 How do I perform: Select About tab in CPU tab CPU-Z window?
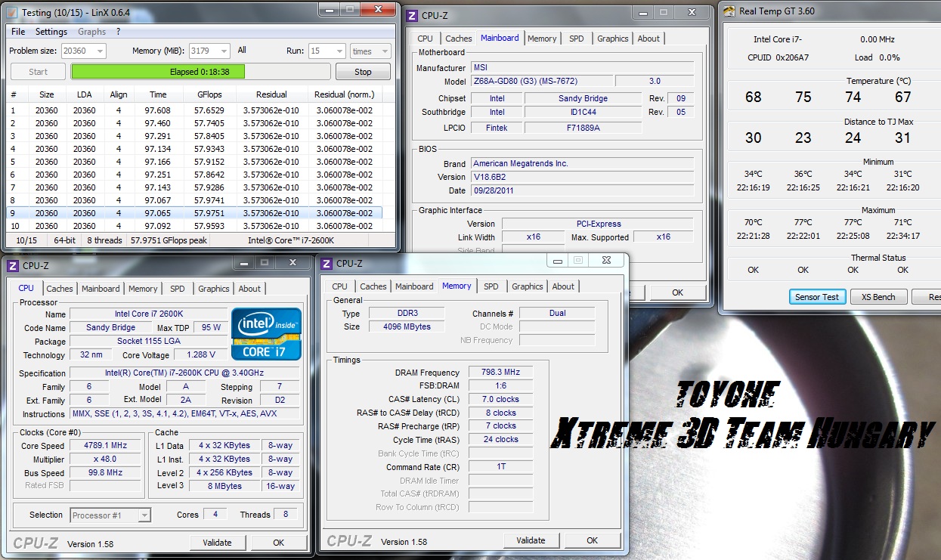pyautogui.click(x=249, y=289)
